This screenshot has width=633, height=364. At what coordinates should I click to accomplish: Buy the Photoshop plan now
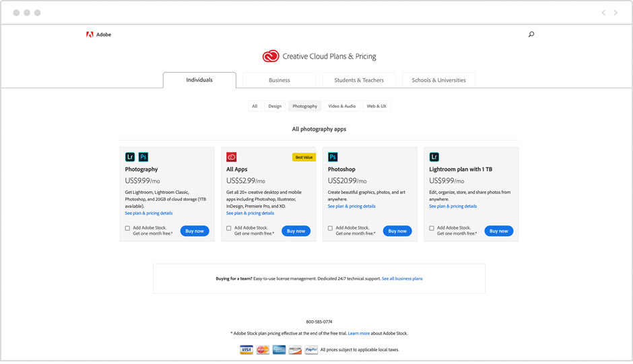[x=397, y=231]
